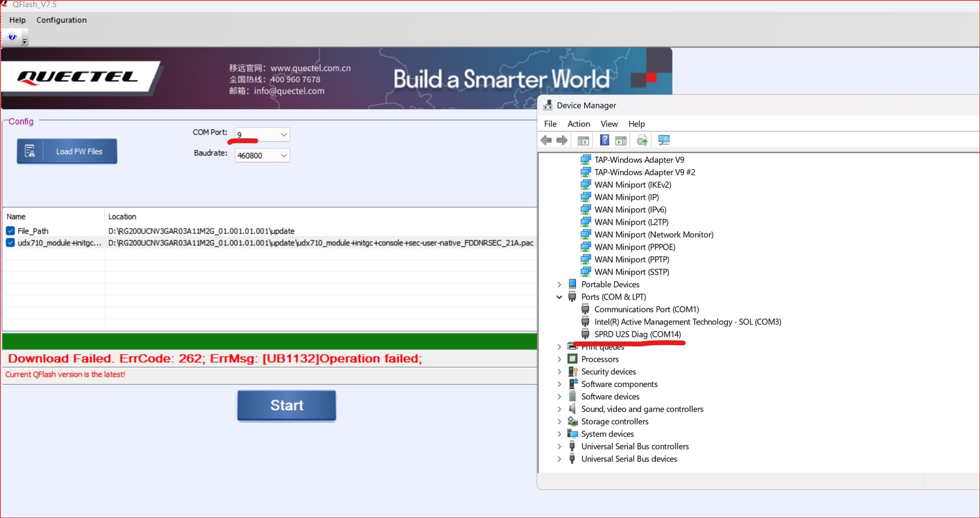Viewport: 980px width, 518px height.
Task: Click the QFlash quick access help icon
Action: tap(12, 37)
